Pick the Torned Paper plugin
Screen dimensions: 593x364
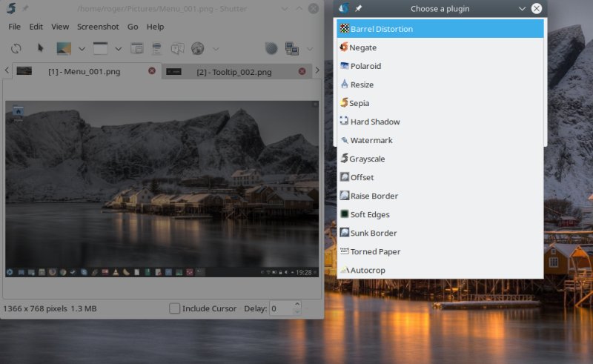pos(374,251)
